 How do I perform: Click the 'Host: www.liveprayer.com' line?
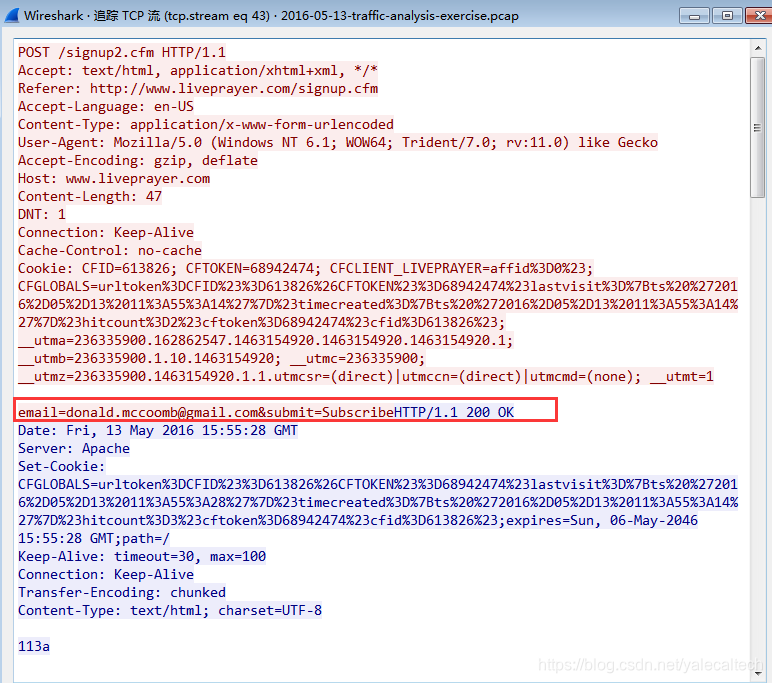pyautogui.click(x=114, y=178)
